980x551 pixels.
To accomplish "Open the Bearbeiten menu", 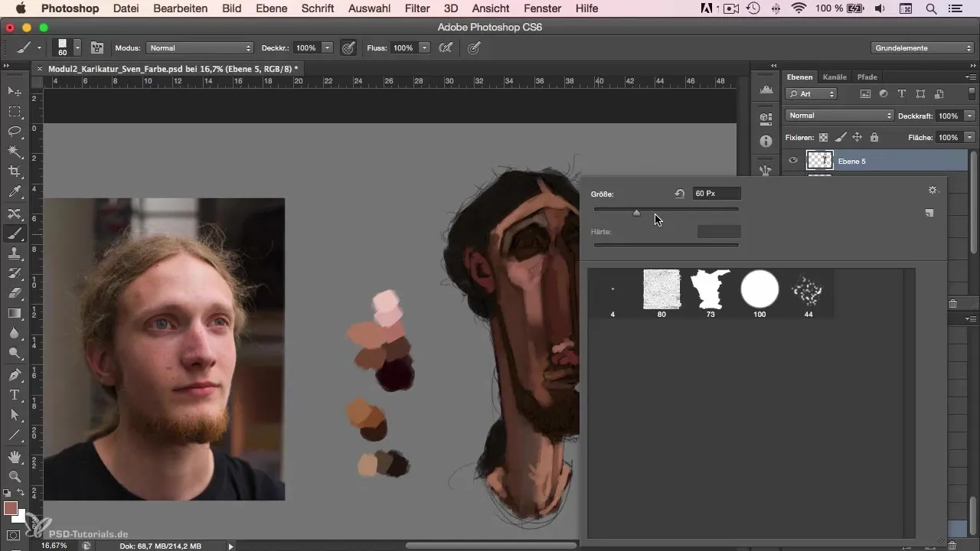I will [180, 8].
